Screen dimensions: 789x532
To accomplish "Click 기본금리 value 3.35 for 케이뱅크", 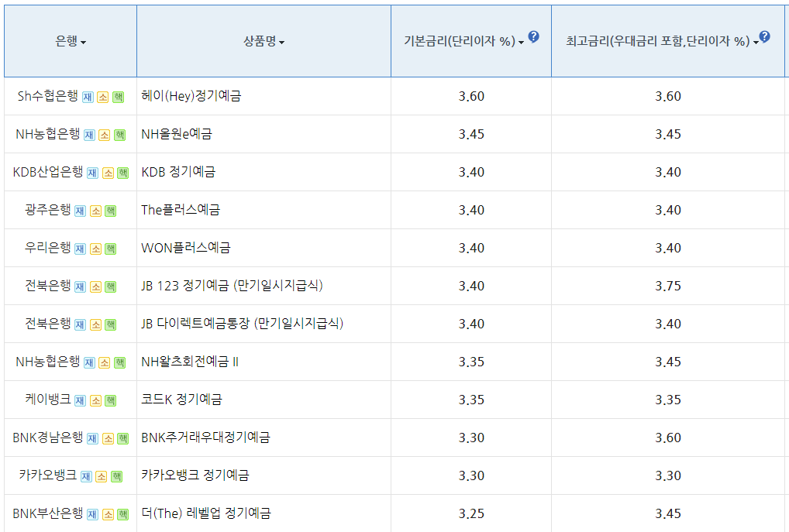I will pyautogui.click(x=471, y=400).
